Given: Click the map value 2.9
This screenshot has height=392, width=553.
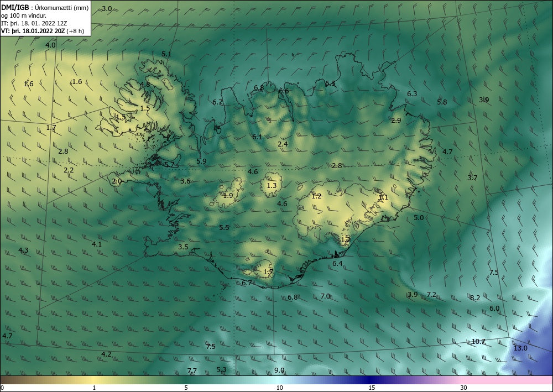Looking at the screenshot, I should (x=396, y=120).
